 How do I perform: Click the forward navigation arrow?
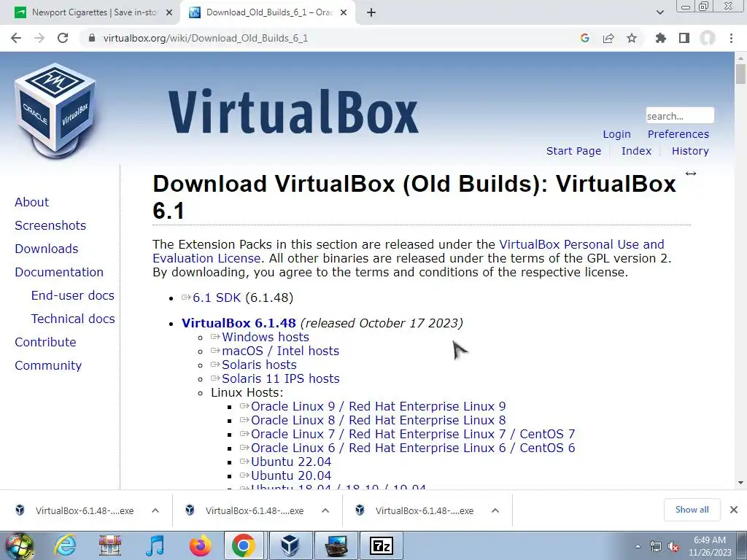[39, 38]
